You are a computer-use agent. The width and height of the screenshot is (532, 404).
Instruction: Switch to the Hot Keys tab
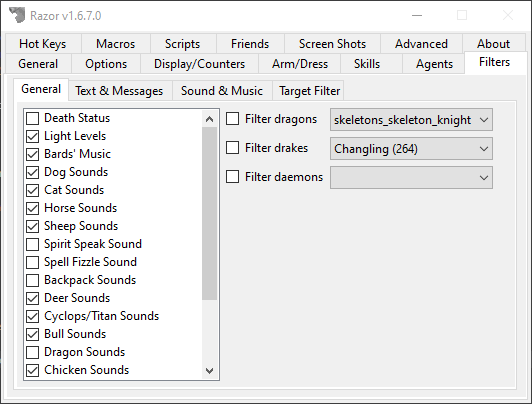[43, 44]
